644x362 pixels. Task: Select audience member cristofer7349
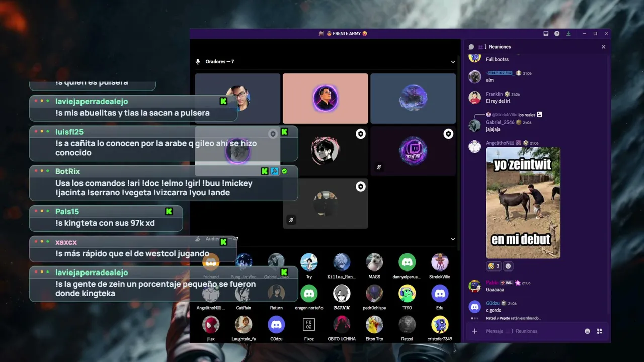coord(440,328)
